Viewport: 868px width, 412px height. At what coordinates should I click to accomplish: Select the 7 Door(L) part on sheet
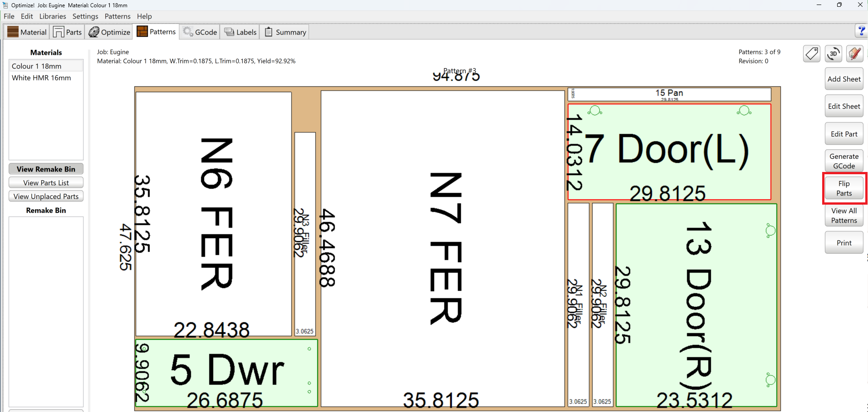coord(669,152)
